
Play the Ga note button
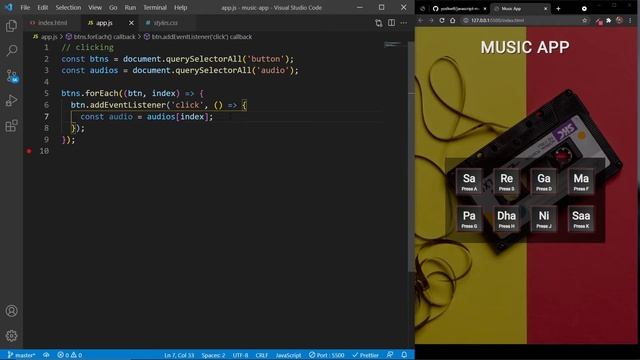[544, 181]
